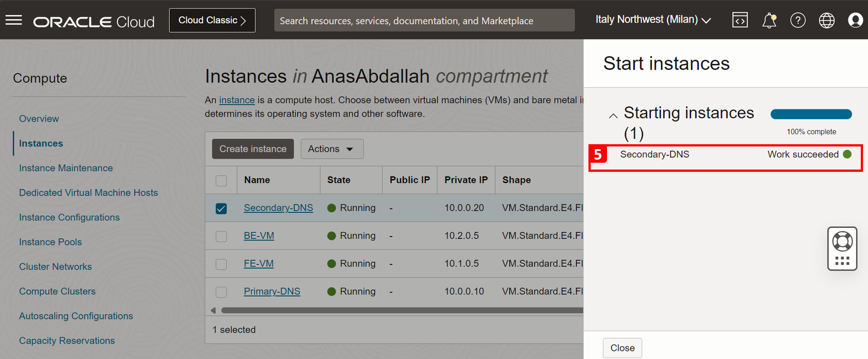Open the Actions dropdown
This screenshot has width=868, height=359.
pos(332,149)
